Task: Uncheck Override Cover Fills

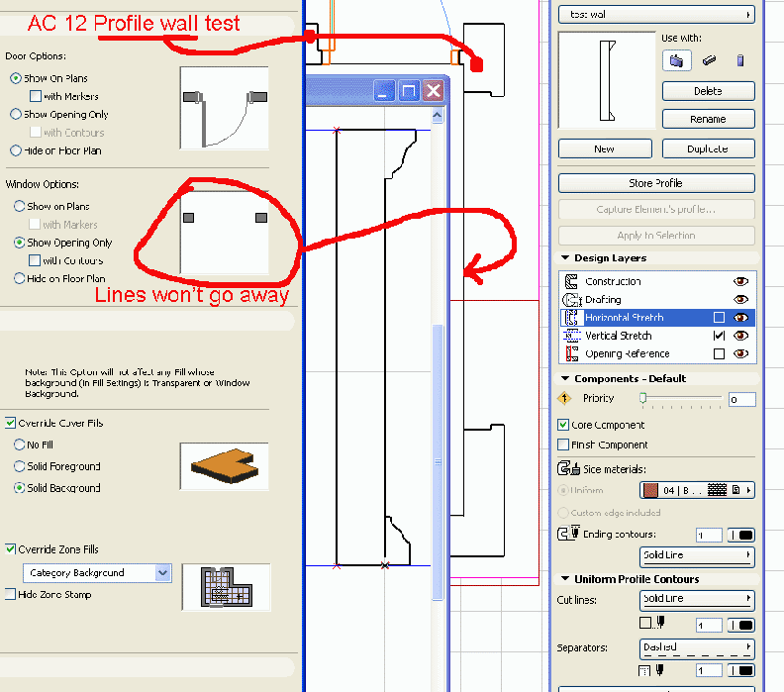Action: (x=11, y=423)
